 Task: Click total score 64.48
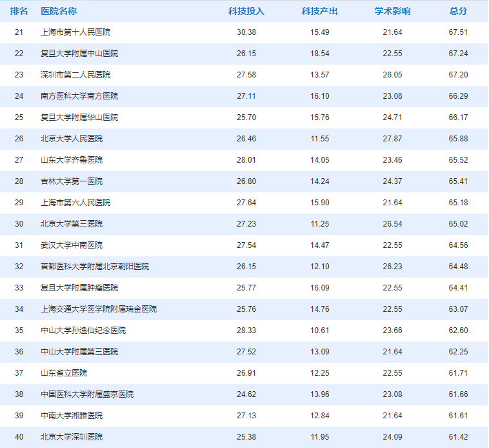point(459,267)
